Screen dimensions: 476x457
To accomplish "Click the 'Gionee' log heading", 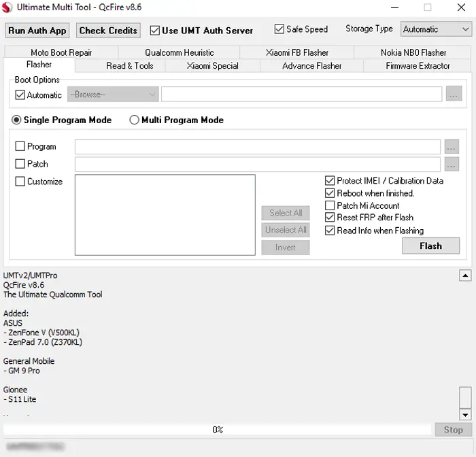I will point(15,390).
